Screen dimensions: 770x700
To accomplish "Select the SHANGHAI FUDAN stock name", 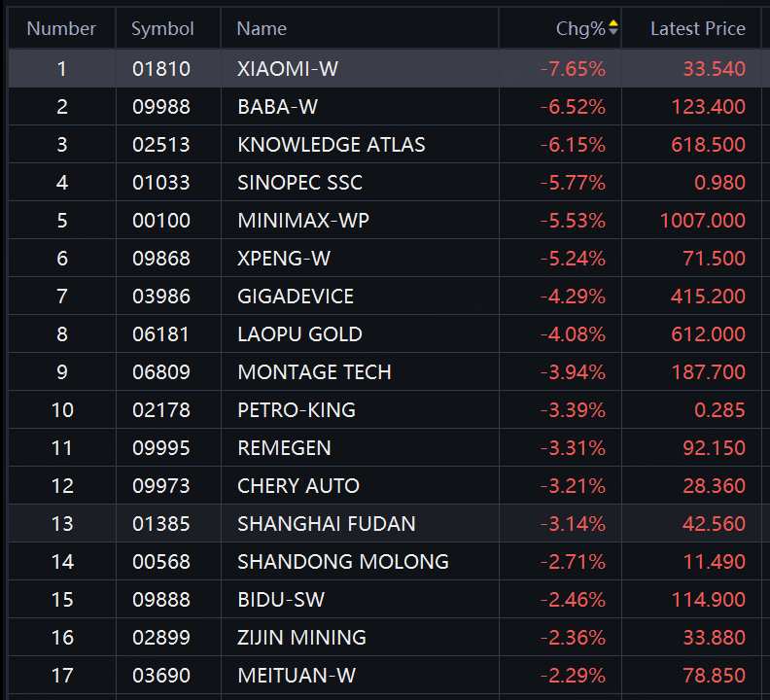I will pyautogui.click(x=326, y=524).
